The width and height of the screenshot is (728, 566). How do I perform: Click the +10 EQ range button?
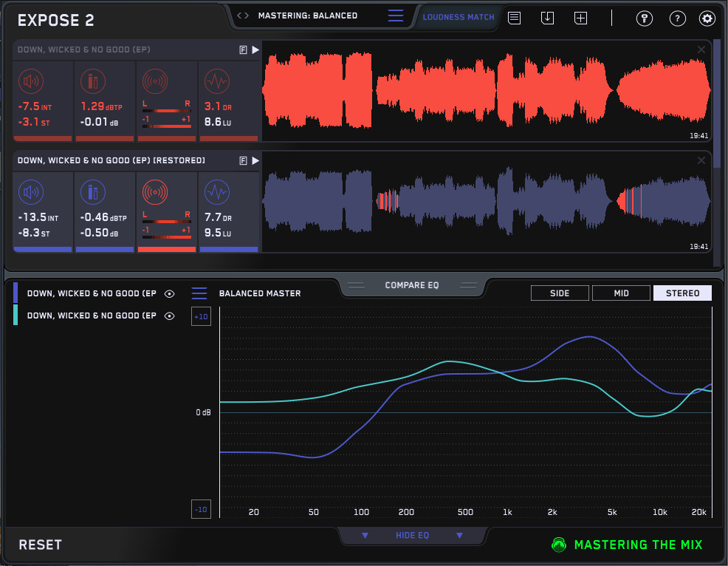201,317
